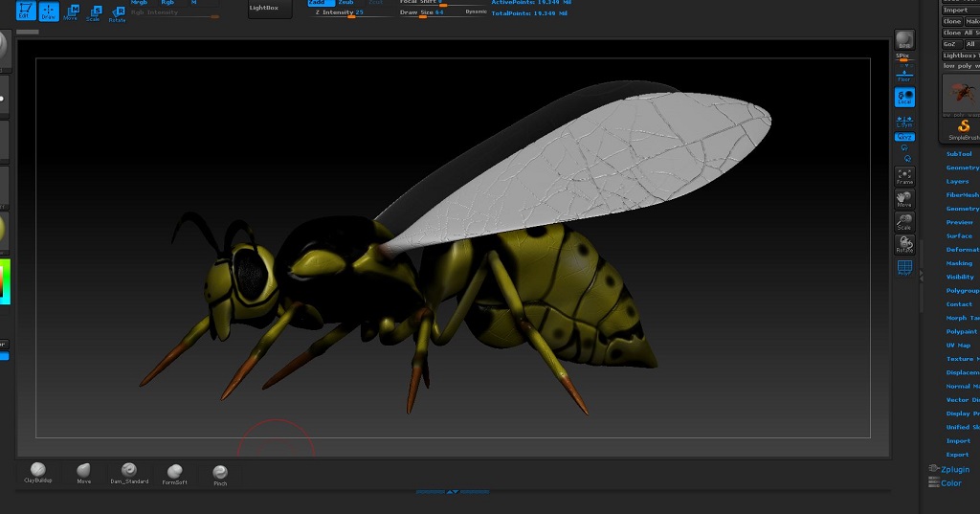Click the Clone tool button

point(952,21)
